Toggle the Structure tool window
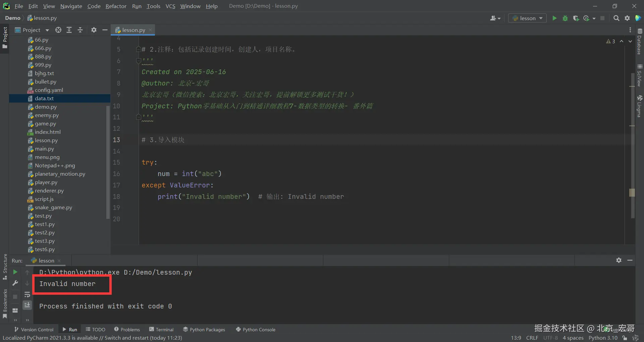The height and width of the screenshot is (342, 644). pyautogui.click(x=5, y=267)
